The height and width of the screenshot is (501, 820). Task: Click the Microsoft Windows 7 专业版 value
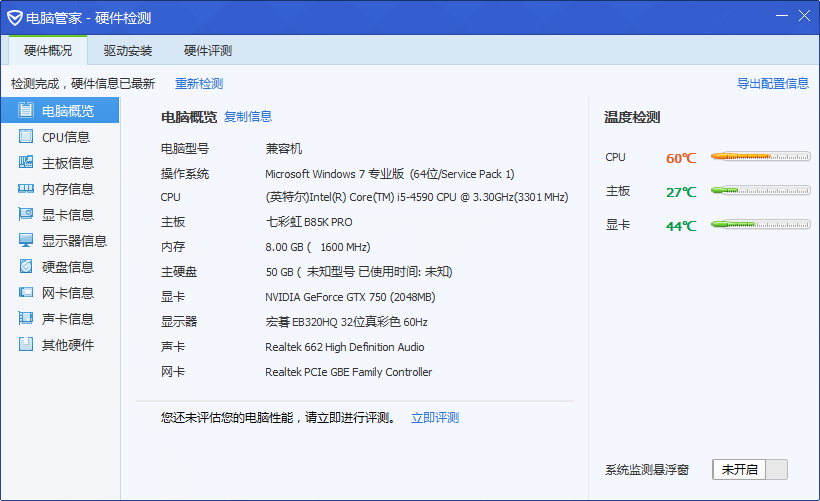[390, 174]
